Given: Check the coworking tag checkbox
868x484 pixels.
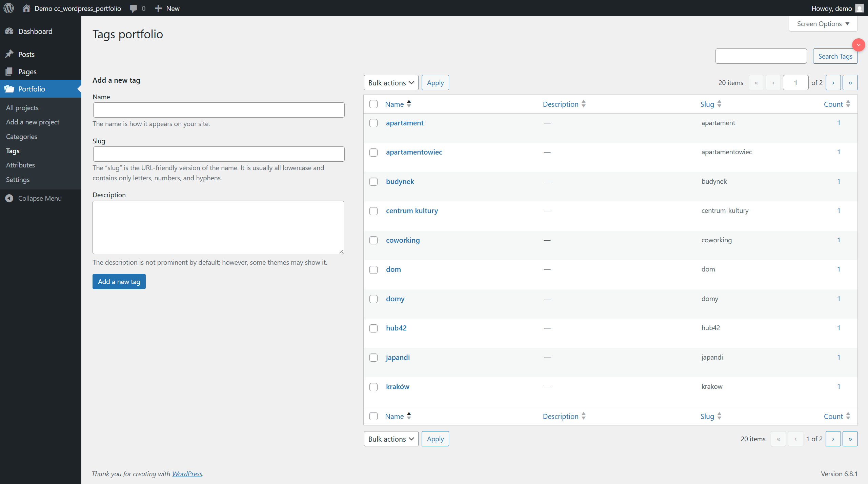Looking at the screenshot, I should tap(373, 240).
